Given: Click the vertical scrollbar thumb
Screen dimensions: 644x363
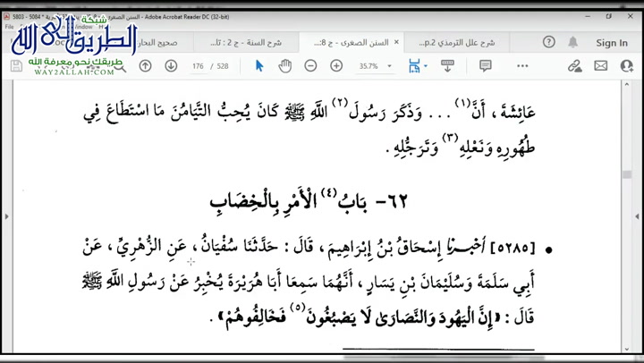Looking at the screenshot, I should [x=627, y=174].
